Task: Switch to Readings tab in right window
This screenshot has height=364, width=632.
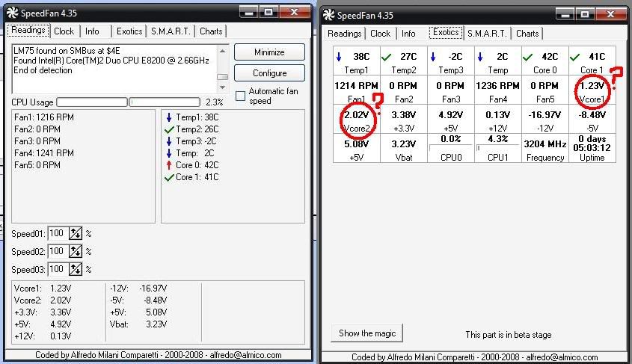Action: 345,34
